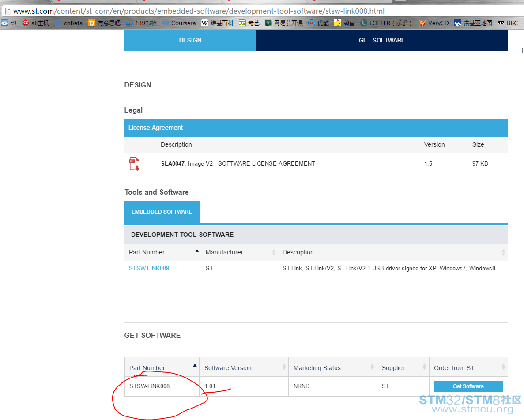Select the EMBEDDED SOFTWARE tab

pos(162,212)
